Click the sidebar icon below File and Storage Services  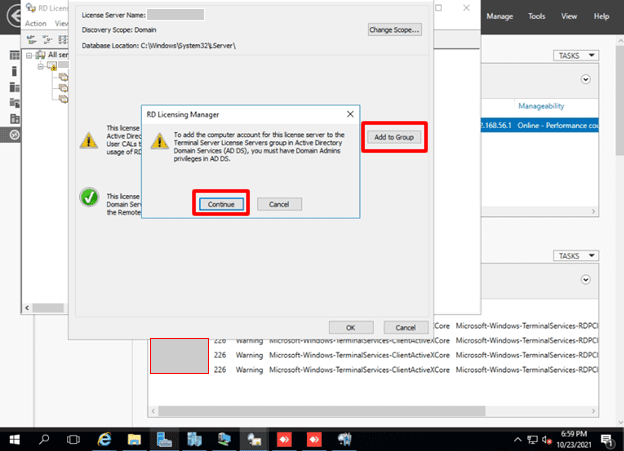(x=14, y=119)
